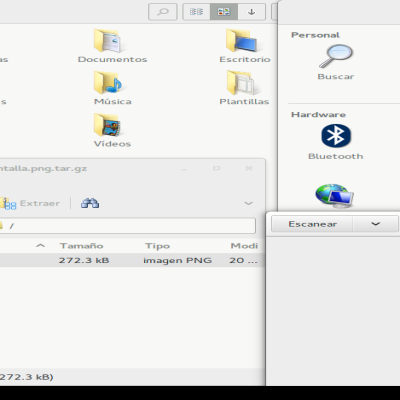Open the Vídeos folder
This screenshot has width=400, height=400.
pos(112,130)
